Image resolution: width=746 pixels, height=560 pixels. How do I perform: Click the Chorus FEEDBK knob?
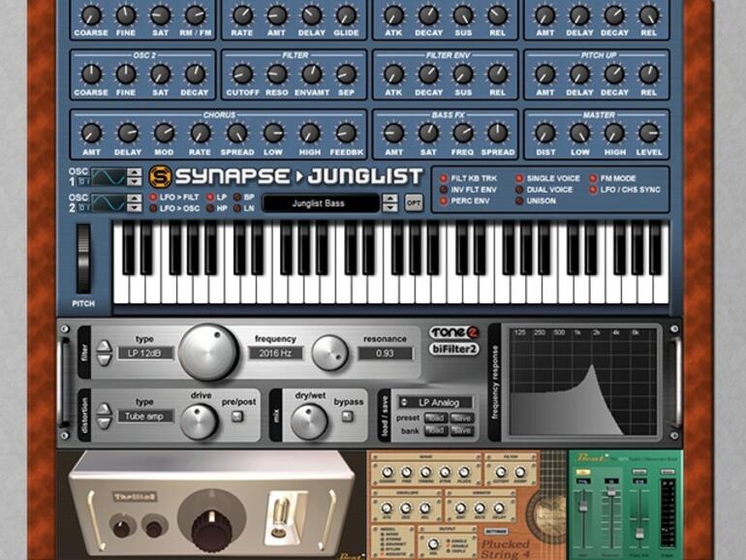point(346,134)
